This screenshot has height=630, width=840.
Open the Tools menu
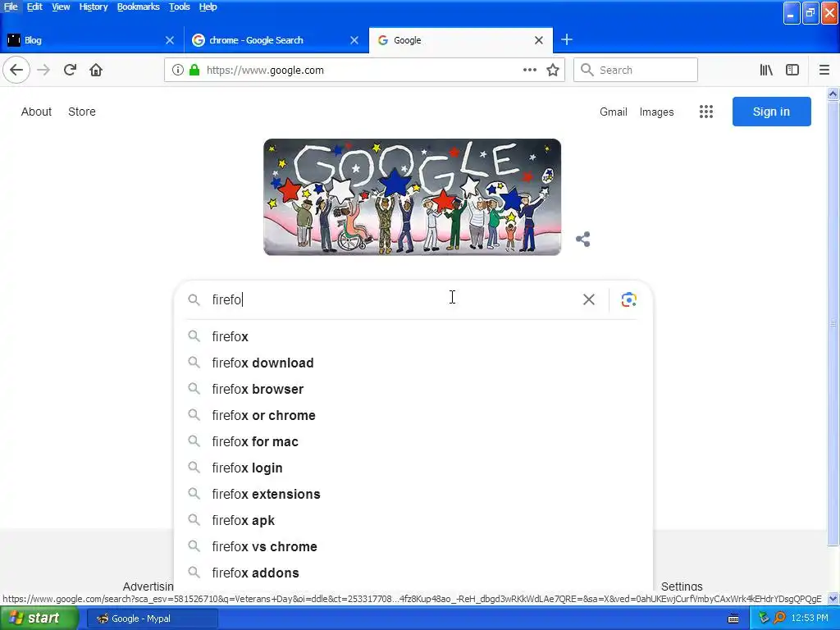pos(180,7)
